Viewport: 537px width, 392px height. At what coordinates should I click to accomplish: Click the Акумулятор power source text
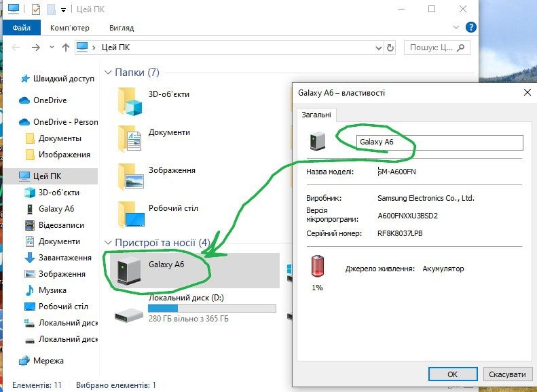click(443, 269)
